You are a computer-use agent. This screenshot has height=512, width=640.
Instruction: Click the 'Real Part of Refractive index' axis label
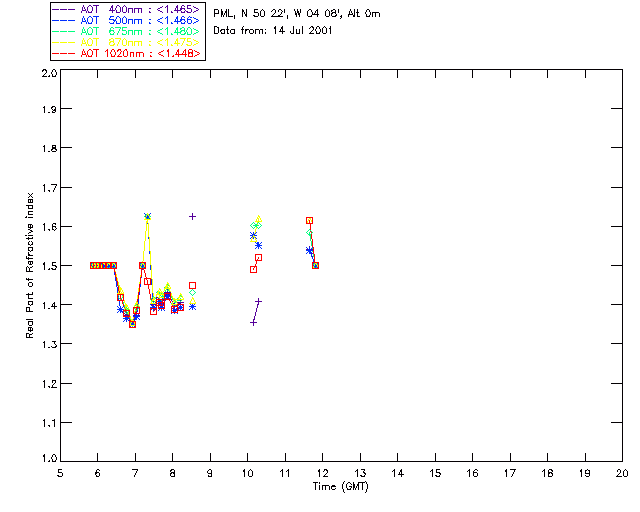point(29,265)
